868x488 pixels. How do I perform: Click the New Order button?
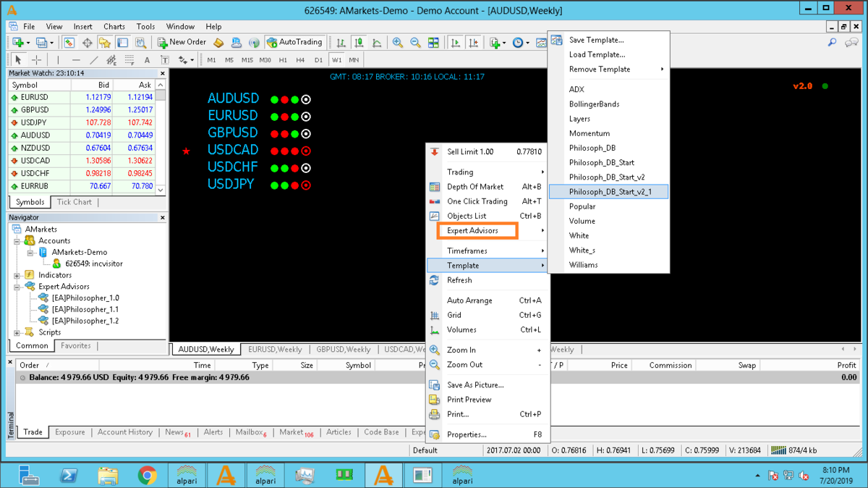pyautogui.click(x=182, y=43)
